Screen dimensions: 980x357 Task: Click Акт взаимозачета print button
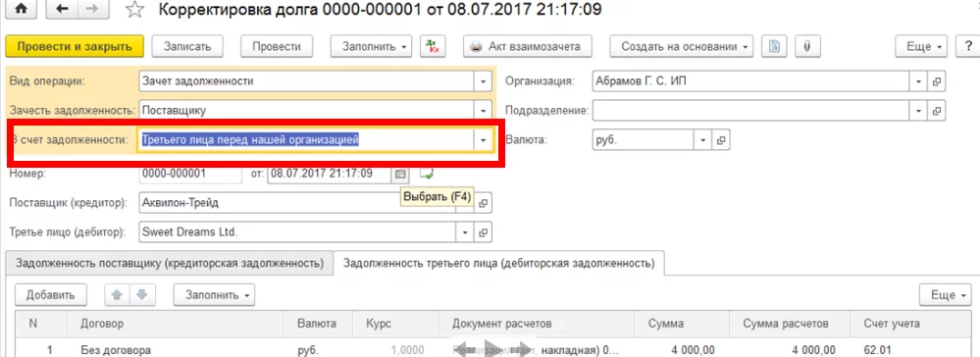tap(525, 46)
